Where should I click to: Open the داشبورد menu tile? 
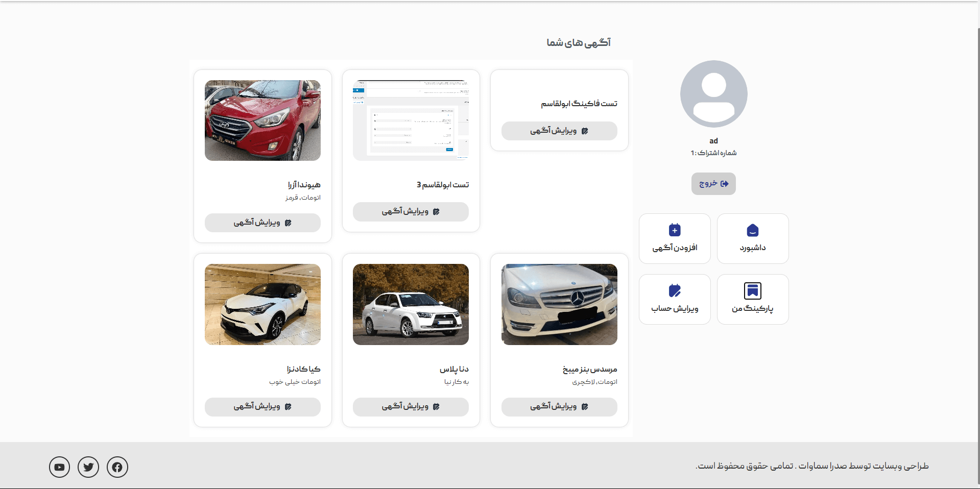(x=753, y=238)
